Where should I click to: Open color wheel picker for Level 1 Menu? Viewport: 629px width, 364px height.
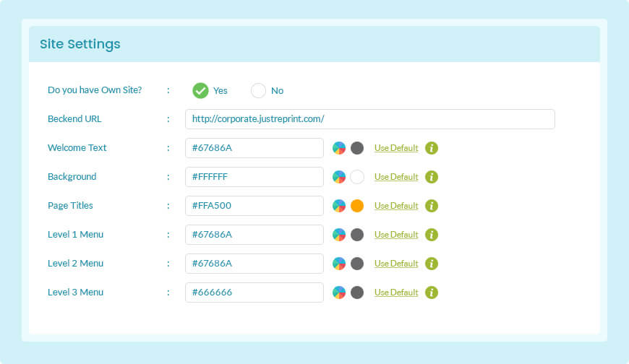(x=339, y=235)
